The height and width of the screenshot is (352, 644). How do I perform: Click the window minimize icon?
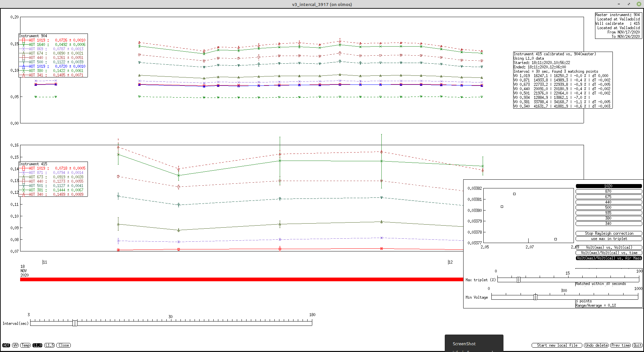(619, 4)
